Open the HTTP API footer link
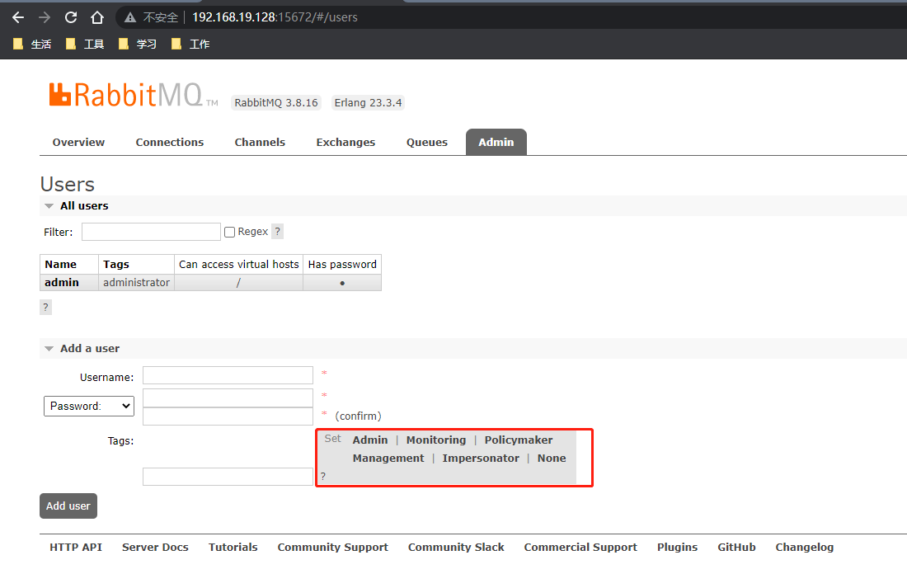The width and height of the screenshot is (907, 588). tap(76, 548)
